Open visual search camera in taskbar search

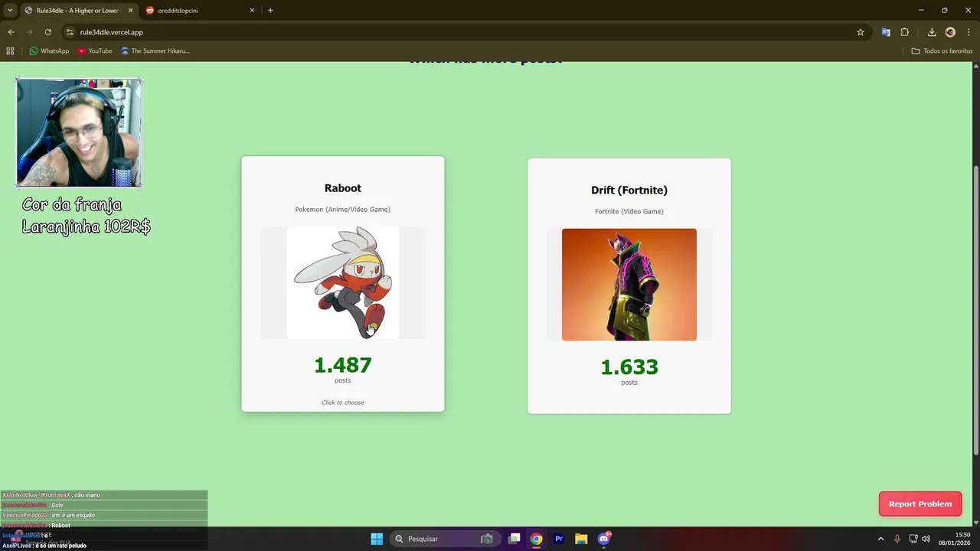tap(486, 539)
